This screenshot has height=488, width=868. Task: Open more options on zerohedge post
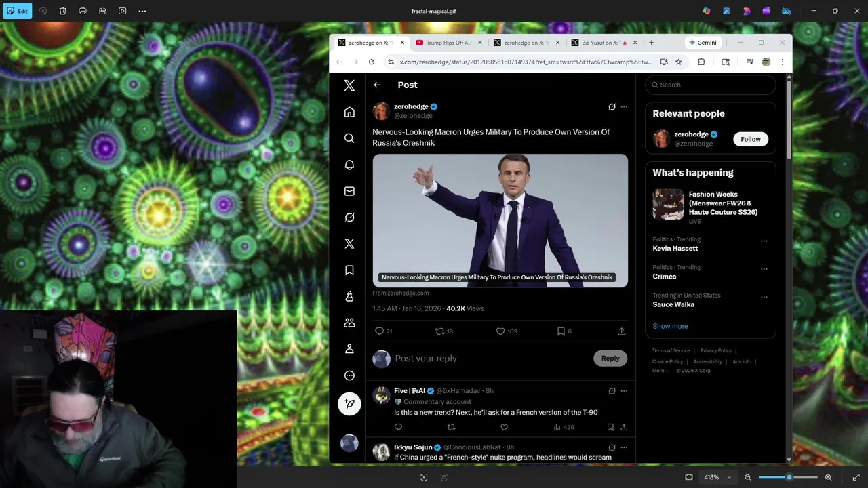[x=624, y=107]
